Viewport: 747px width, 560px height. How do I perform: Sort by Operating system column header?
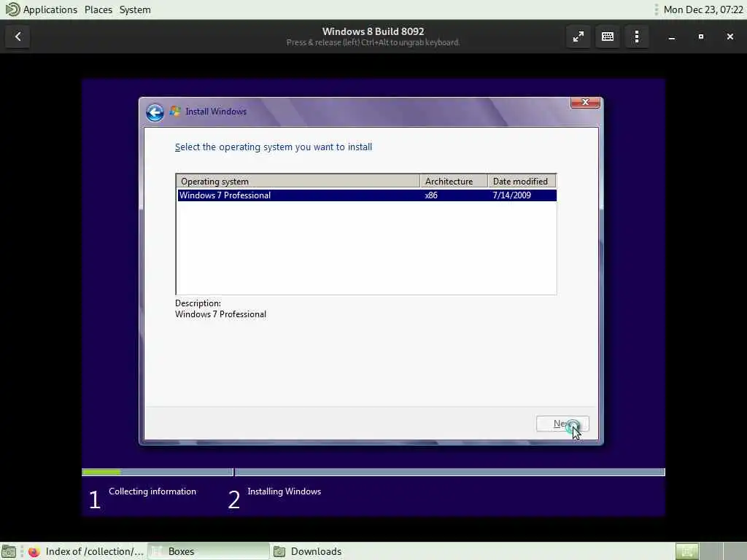pyautogui.click(x=298, y=182)
